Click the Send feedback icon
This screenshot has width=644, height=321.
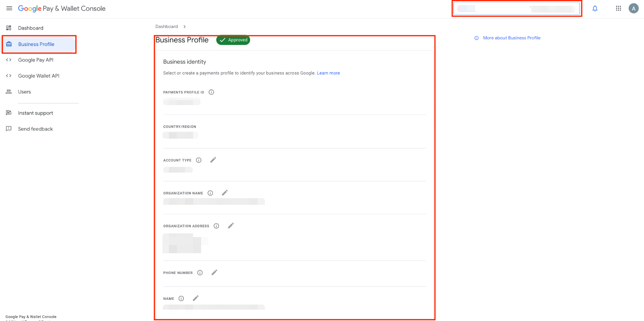(9, 129)
